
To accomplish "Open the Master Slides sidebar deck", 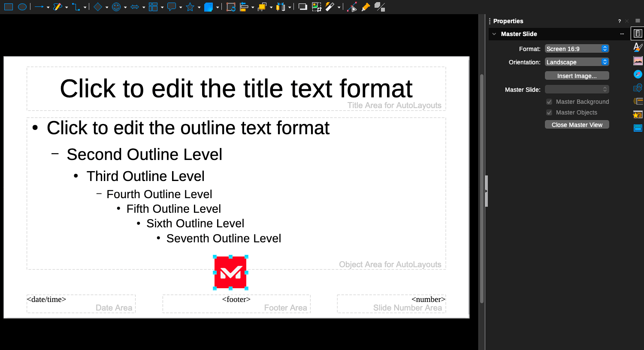I will tap(638, 128).
